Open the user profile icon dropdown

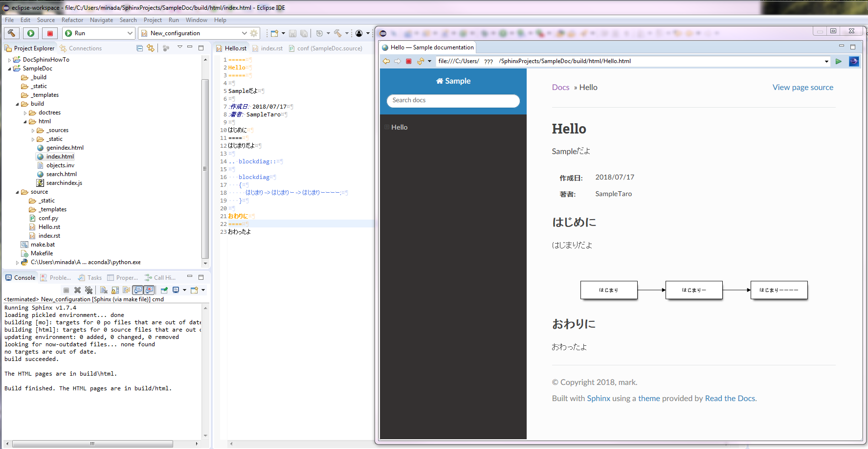368,33
